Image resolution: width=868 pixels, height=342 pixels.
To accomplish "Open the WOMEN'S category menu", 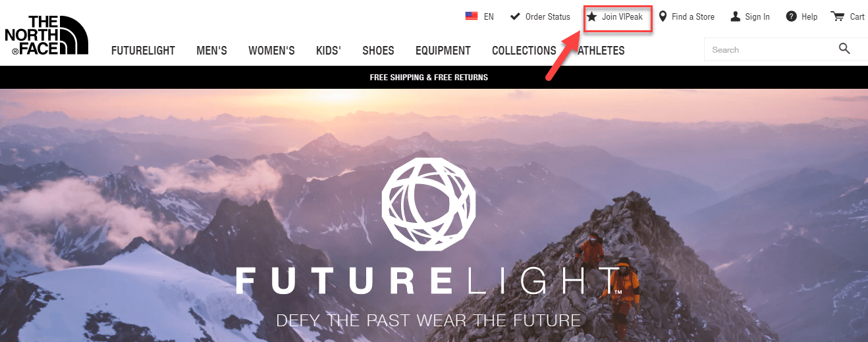I will [271, 51].
